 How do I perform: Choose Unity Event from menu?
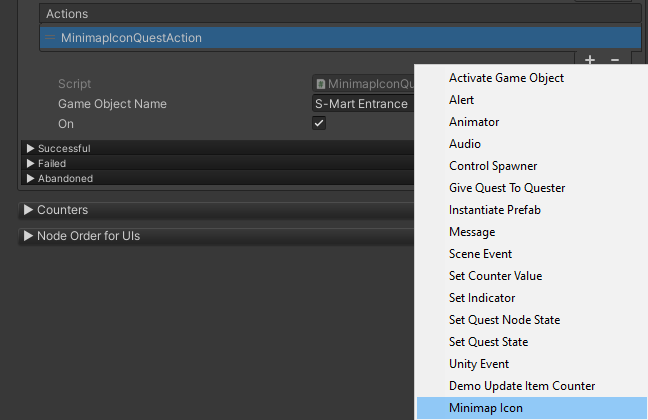pyautogui.click(x=531, y=364)
